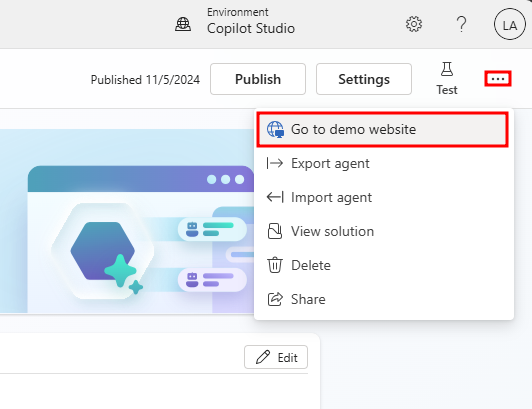Select the Delete menu item text
This screenshot has height=409, width=532.
pyautogui.click(x=311, y=265)
